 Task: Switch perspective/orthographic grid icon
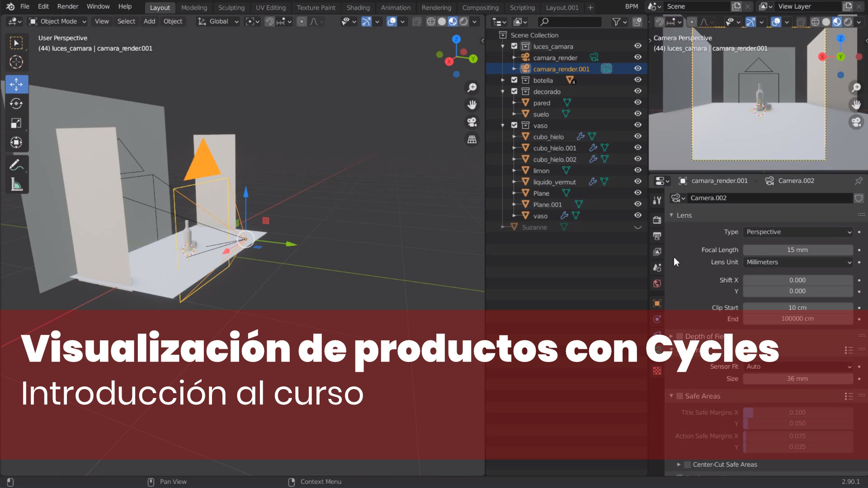click(472, 140)
